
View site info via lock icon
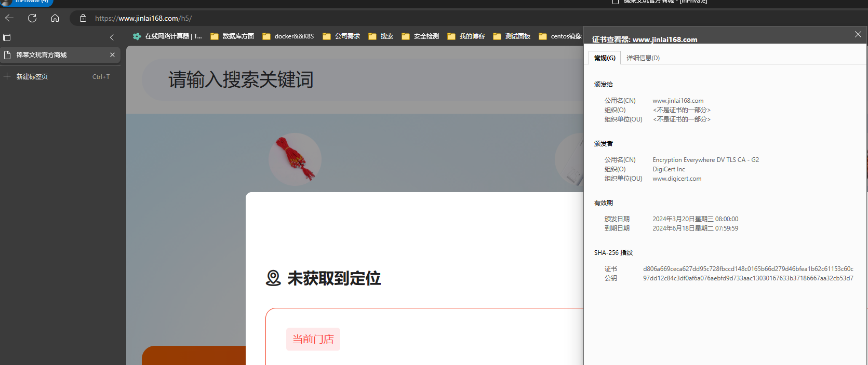point(83,18)
